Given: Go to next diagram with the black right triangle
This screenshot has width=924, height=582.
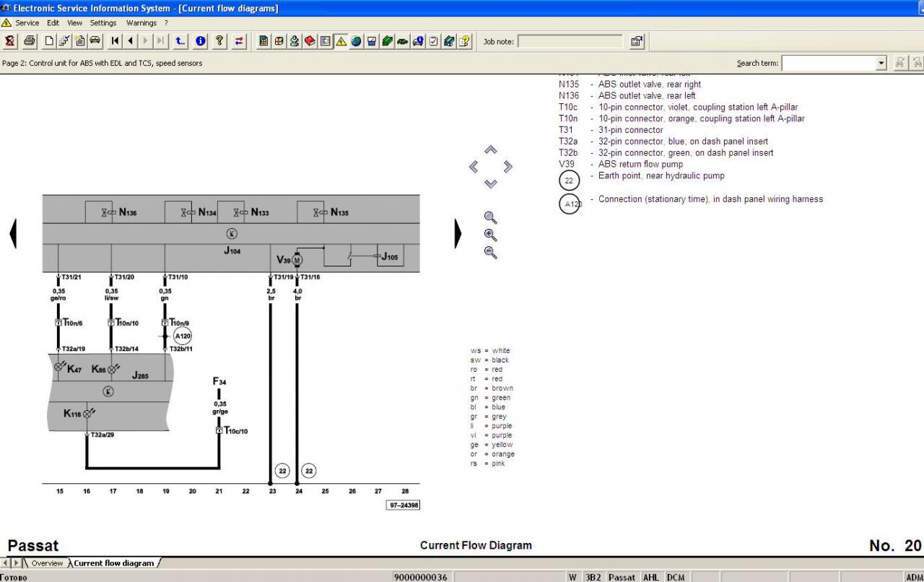Looking at the screenshot, I should [458, 234].
